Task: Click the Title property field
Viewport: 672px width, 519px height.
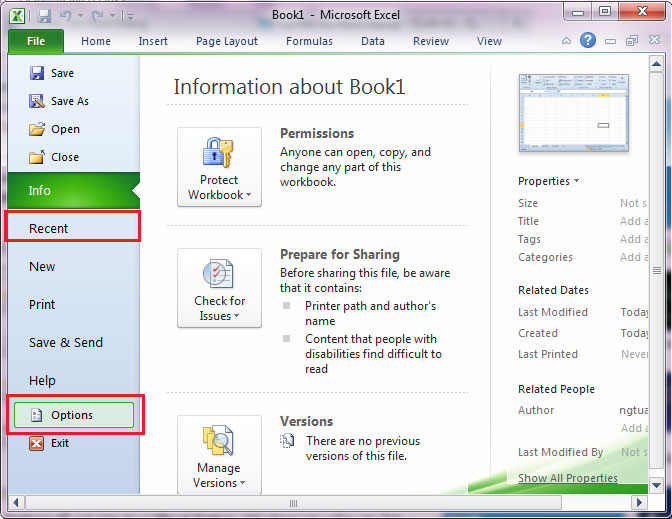Action: pyautogui.click(x=633, y=221)
